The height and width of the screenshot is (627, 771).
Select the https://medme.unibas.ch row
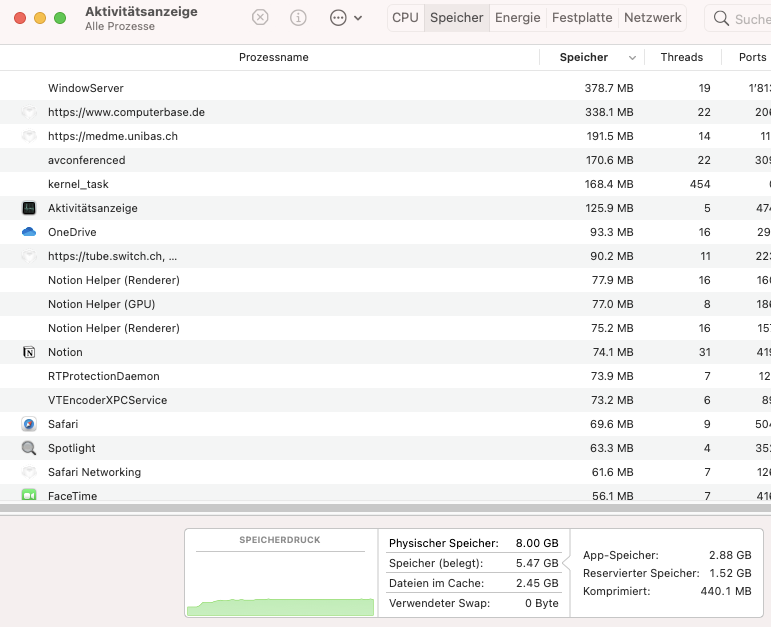coord(386,136)
